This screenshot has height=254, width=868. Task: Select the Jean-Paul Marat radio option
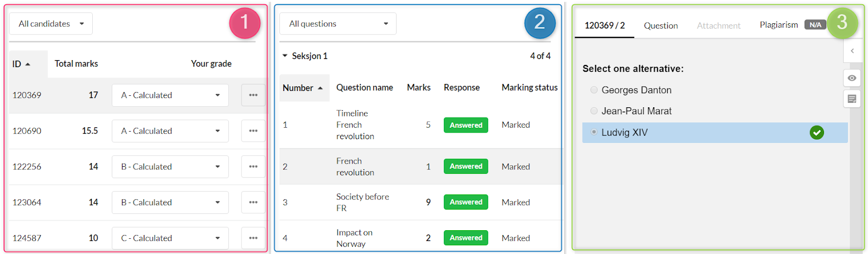(594, 111)
